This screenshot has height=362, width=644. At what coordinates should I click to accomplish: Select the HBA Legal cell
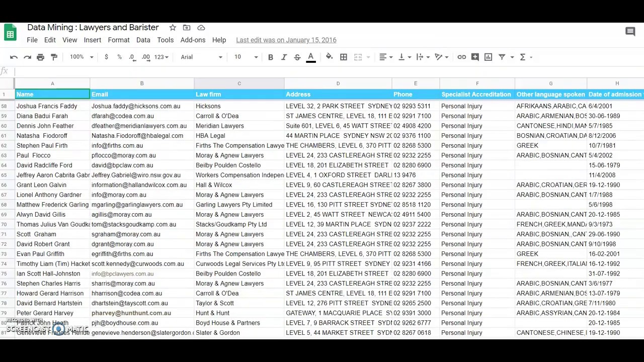coord(239,136)
